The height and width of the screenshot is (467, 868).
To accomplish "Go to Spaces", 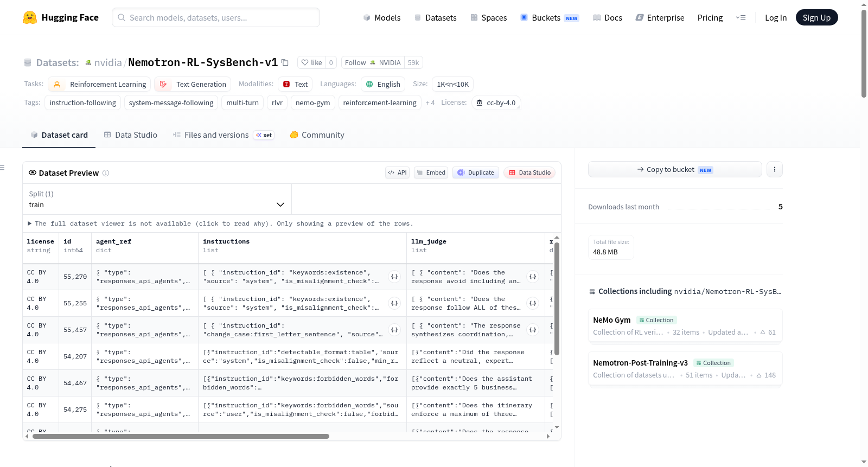I will pos(488,17).
